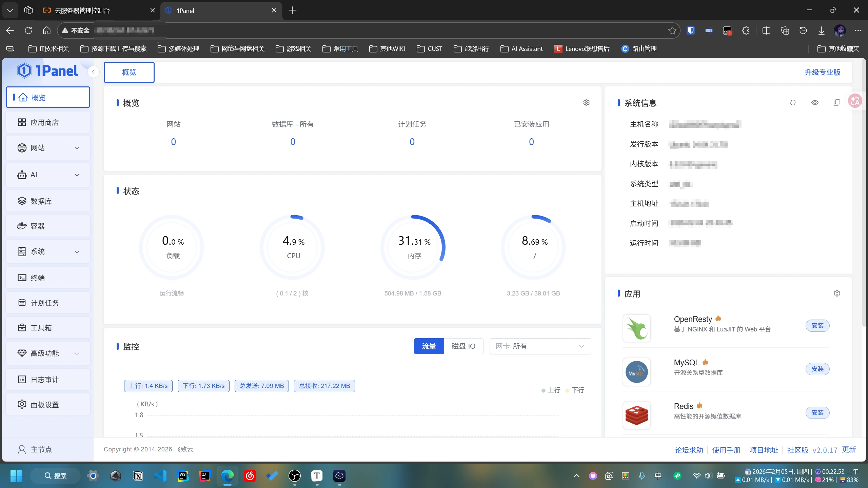
Task: Click the 升级专业版 upgrade link
Action: [823, 72]
